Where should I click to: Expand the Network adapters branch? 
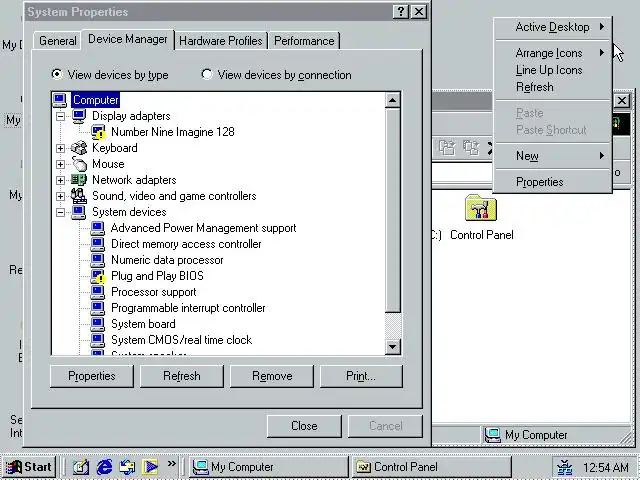pos(60,180)
